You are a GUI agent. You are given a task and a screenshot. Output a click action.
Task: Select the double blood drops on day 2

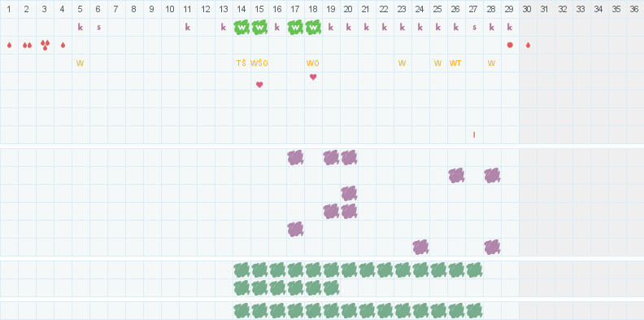(x=27, y=46)
